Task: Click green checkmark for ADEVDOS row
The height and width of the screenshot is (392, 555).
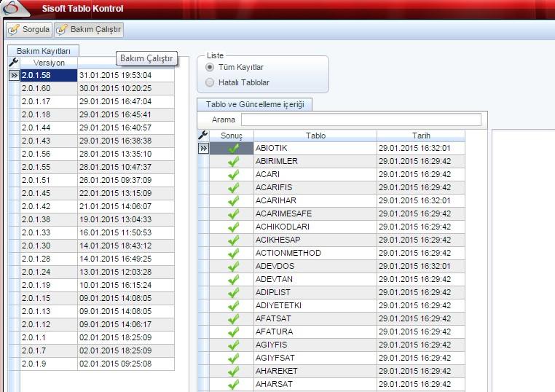Action: point(233,267)
